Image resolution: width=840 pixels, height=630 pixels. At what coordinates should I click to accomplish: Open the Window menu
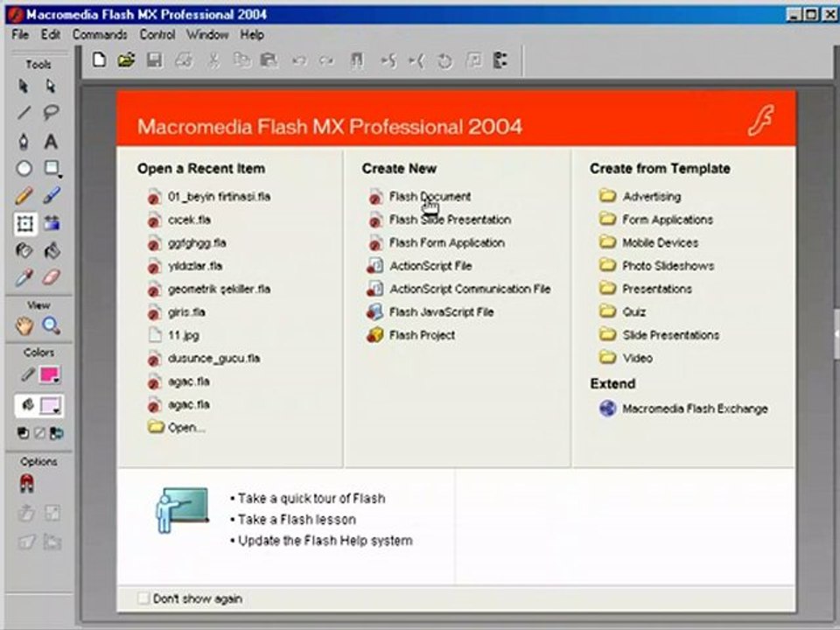click(x=207, y=35)
